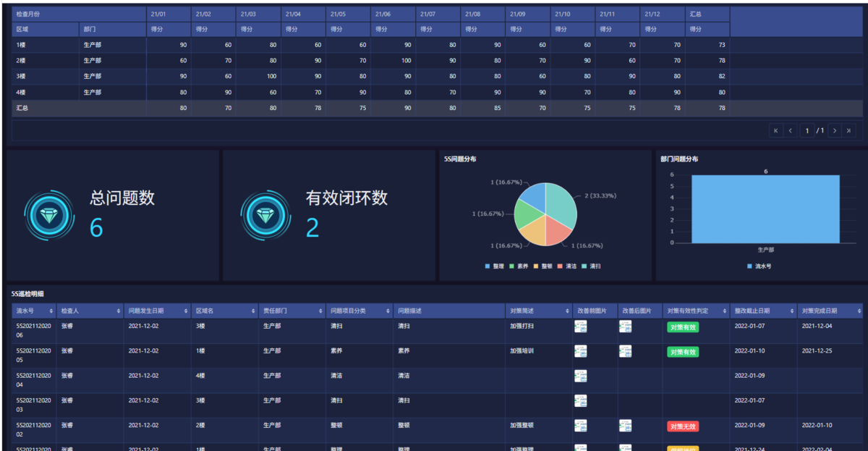This screenshot has width=868, height=451.
Task: Click serial number 5S20211202004
Action: point(34,379)
